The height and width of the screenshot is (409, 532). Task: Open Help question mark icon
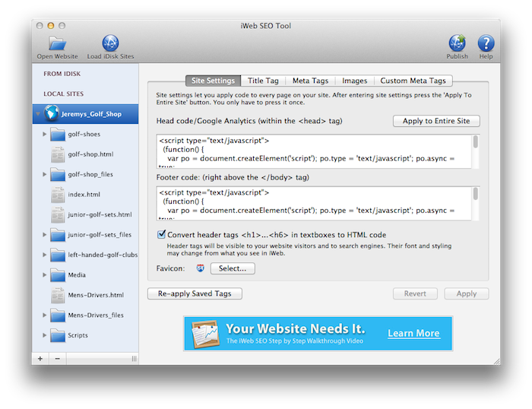click(x=486, y=43)
